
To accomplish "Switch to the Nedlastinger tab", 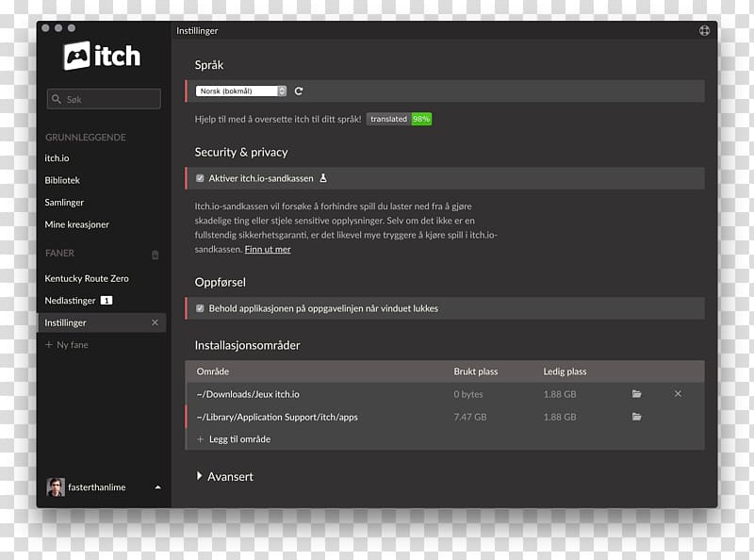I will pyautogui.click(x=71, y=301).
